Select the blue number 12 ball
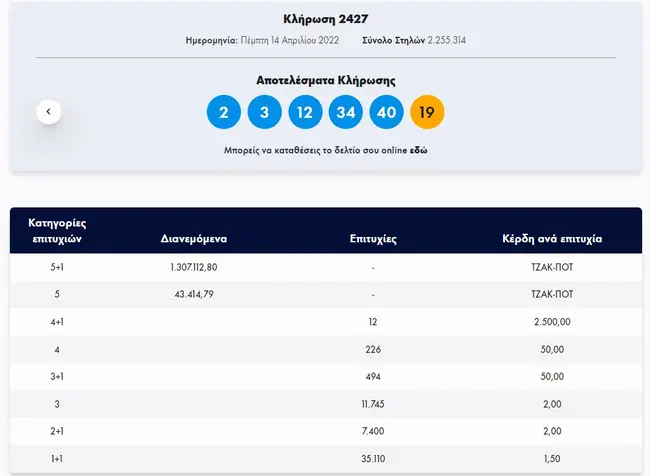This screenshot has height=476, width=650. [305, 111]
